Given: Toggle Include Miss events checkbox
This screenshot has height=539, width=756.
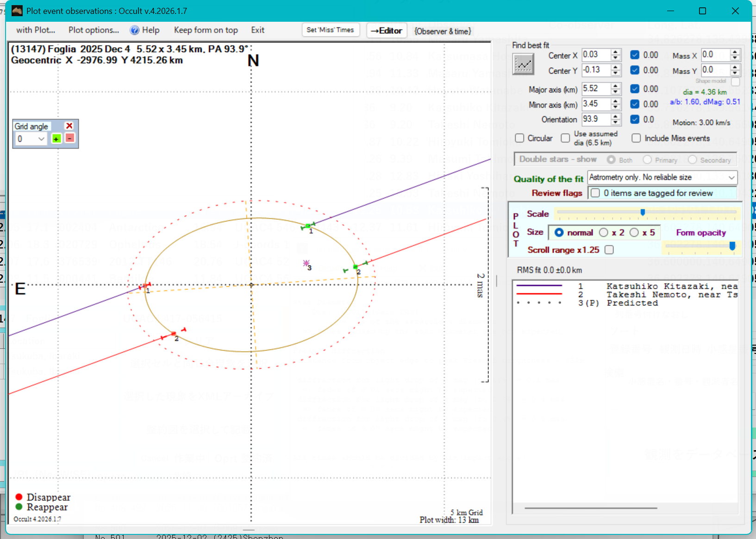Looking at the screenshot, I should 636,138.
